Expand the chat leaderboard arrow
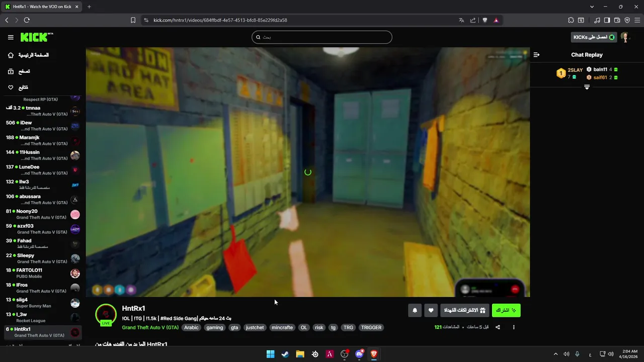The width and height of the screenshot is (644, 362). (587, 87)
